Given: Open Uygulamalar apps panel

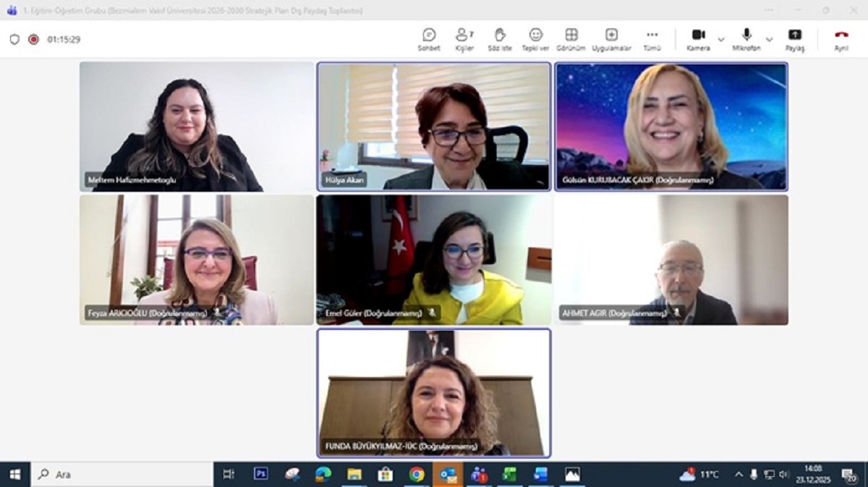Looking at the screenshot, I should pos(611,38).
